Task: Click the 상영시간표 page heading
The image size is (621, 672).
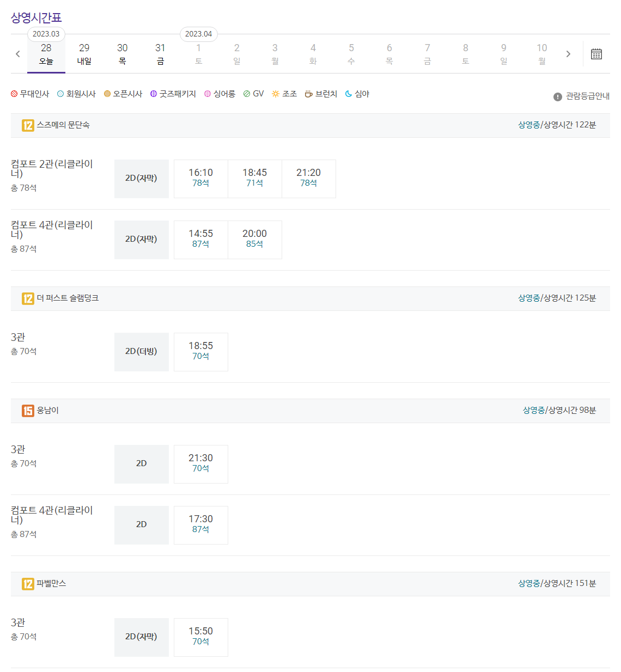Action: pyautogui.click(x=36, y=18)
